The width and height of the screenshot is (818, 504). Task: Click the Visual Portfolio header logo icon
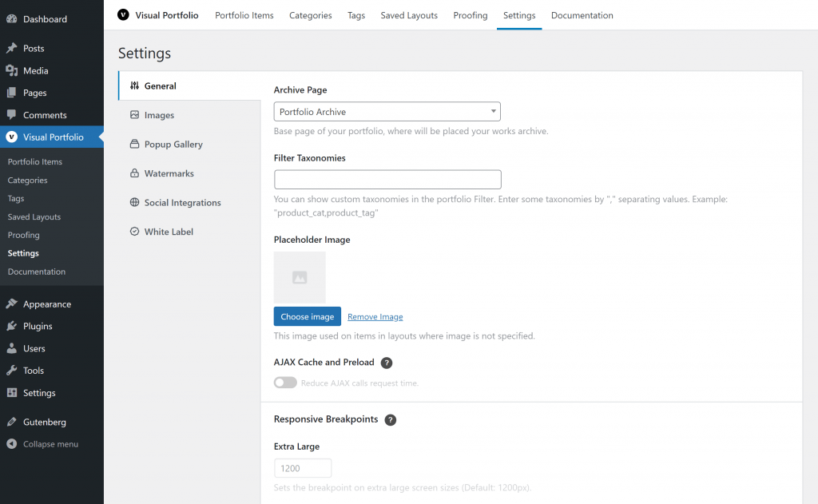(123, 14)
